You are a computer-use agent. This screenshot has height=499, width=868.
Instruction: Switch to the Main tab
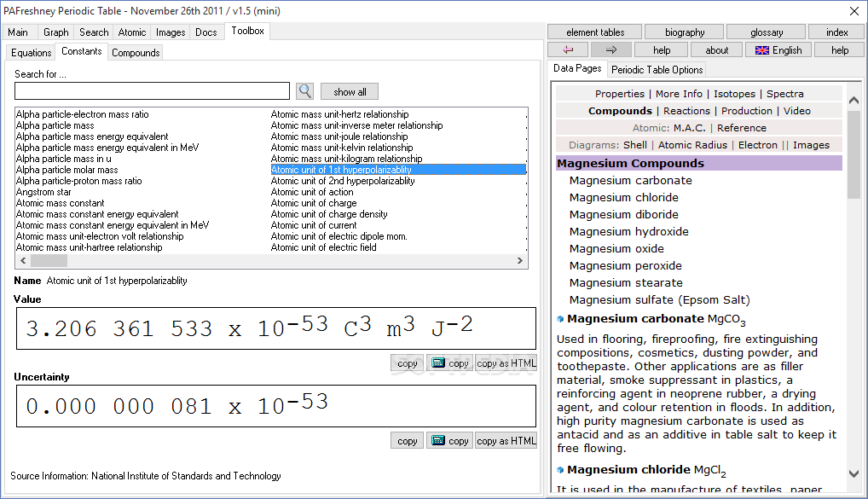point(18,32)
